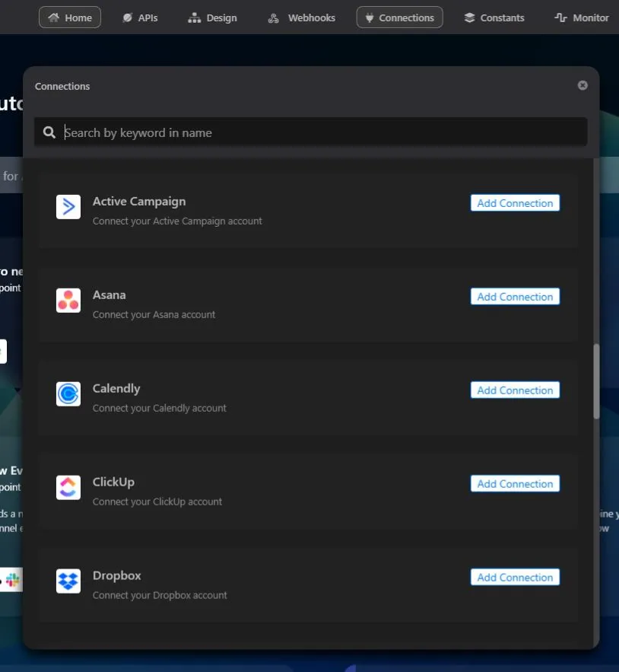Click 'Connect your Active Campaign account' text
Image resolution: width=619 pixels, height=672 pixels.
pos(177,221)
